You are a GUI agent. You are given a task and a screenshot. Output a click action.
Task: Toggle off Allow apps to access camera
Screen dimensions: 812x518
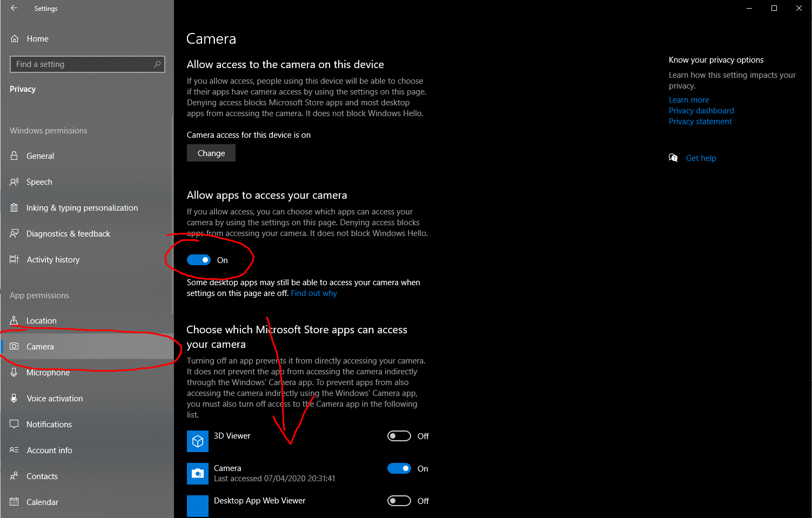tap(199, 260)
